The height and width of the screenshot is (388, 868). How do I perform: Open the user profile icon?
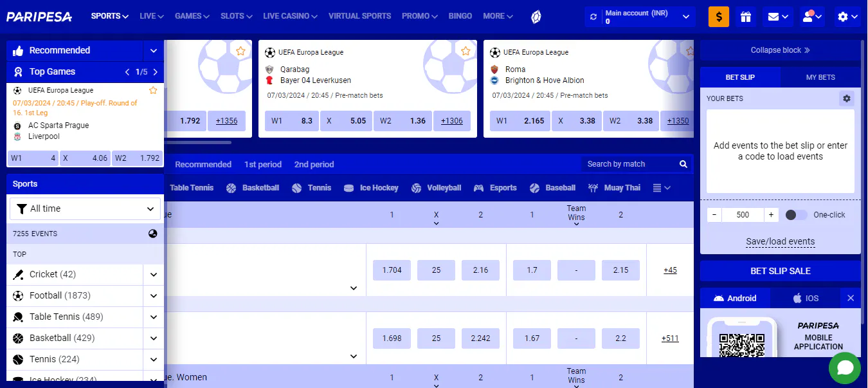pyautogui.click(x=813, y=17)
